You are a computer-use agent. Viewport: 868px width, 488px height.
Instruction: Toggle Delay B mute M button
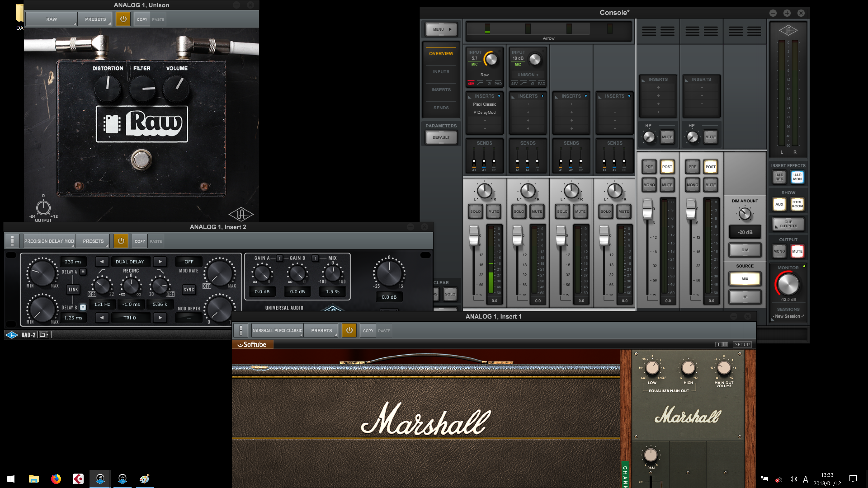83,307
